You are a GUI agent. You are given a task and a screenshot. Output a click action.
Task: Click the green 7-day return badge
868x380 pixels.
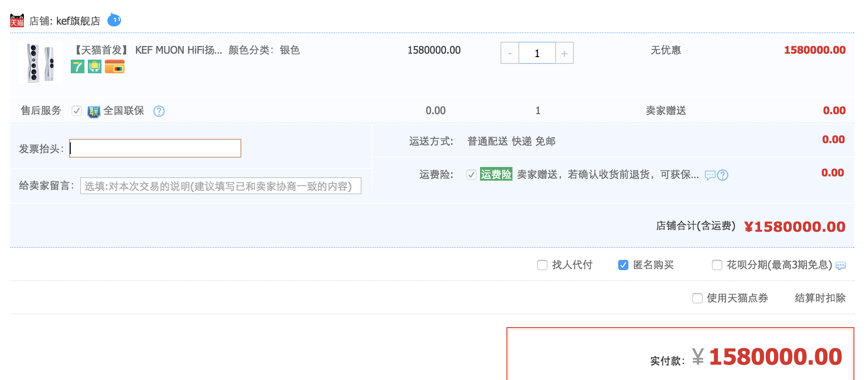tap(77, 67)
